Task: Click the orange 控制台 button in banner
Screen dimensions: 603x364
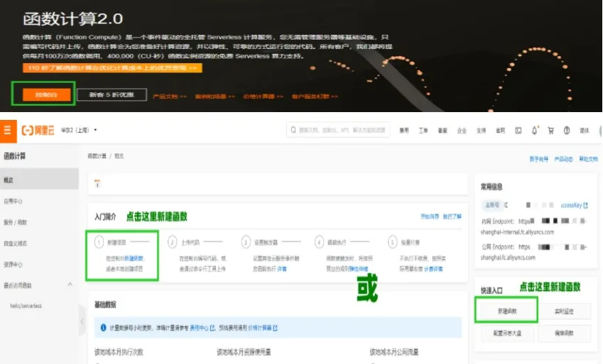Action: coord(47,94)
